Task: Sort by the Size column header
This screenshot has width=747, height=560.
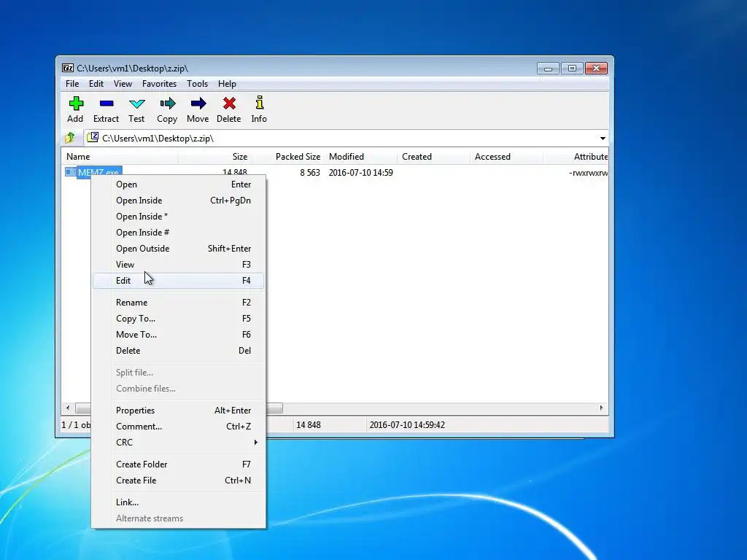Action: [x=215, y=157]
